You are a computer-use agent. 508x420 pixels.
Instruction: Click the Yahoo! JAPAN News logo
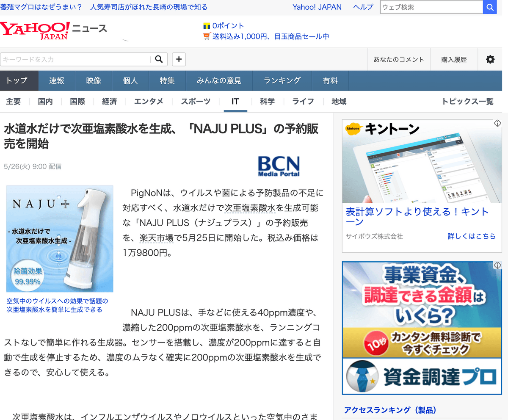pyautogui.click(x=53, y=30)
